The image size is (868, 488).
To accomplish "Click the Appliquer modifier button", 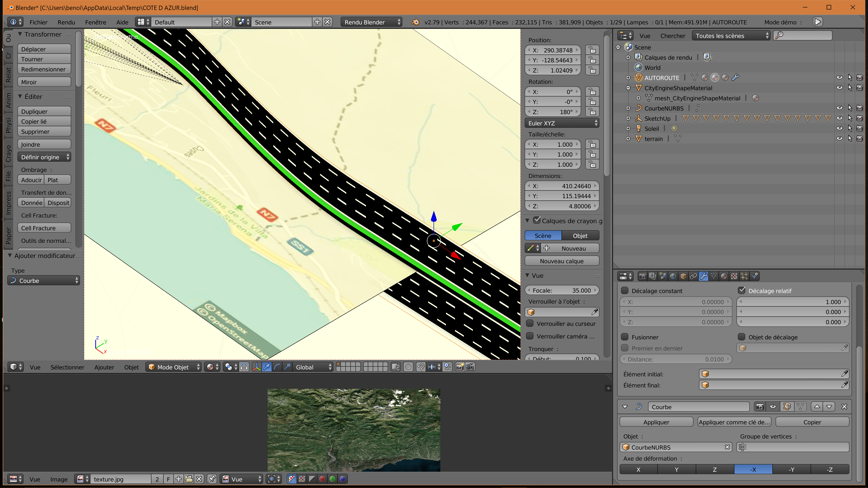I will point(656,422).
